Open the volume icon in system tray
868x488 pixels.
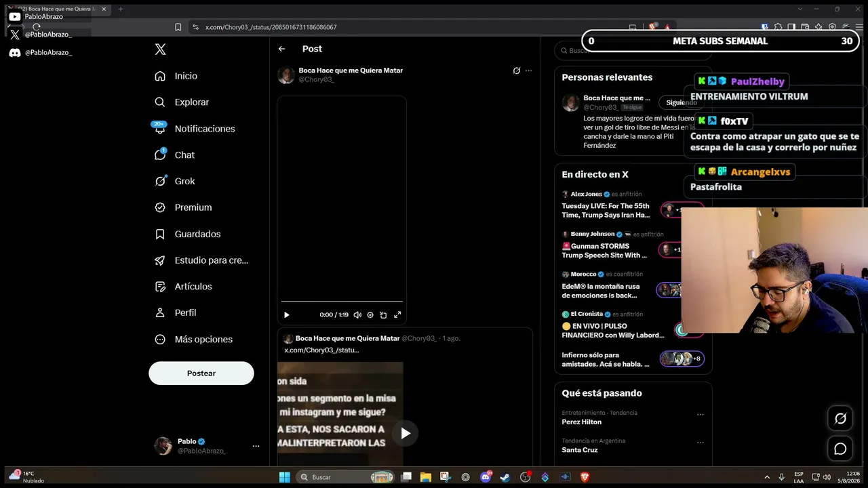tap(827, 477)
